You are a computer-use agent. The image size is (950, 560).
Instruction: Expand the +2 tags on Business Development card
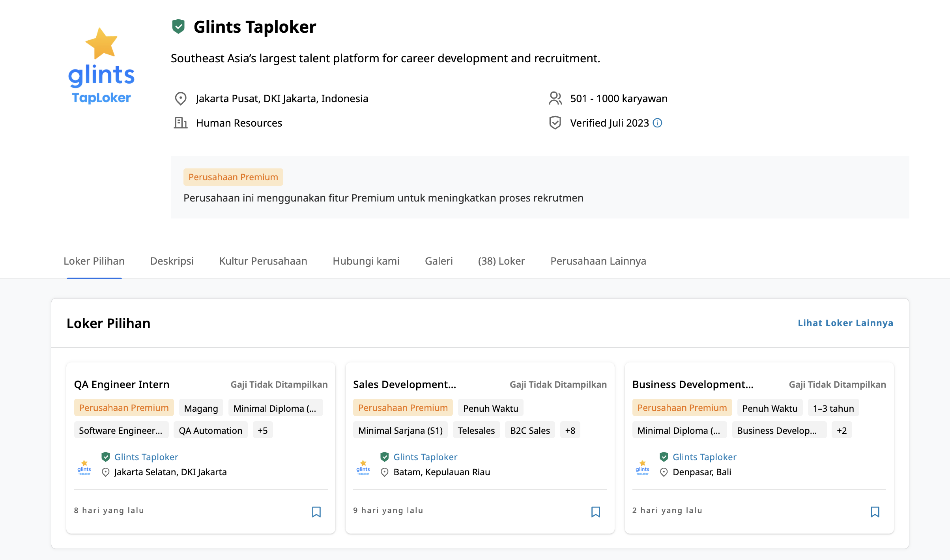[x=842, y=430]
